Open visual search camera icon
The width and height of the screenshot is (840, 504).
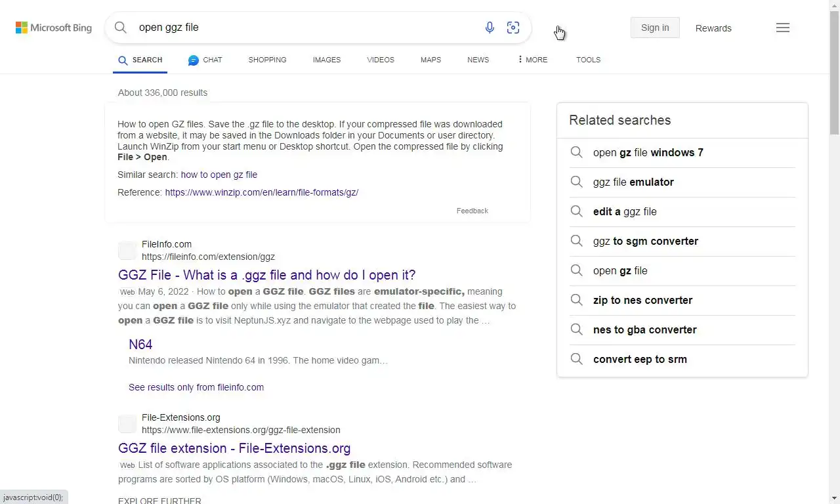[513, 28]
